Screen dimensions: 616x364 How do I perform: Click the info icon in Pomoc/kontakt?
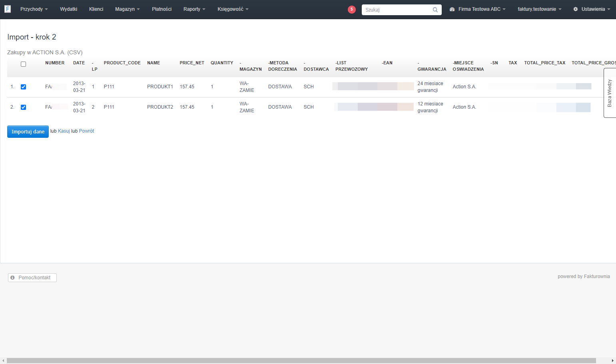pos(12,278)
